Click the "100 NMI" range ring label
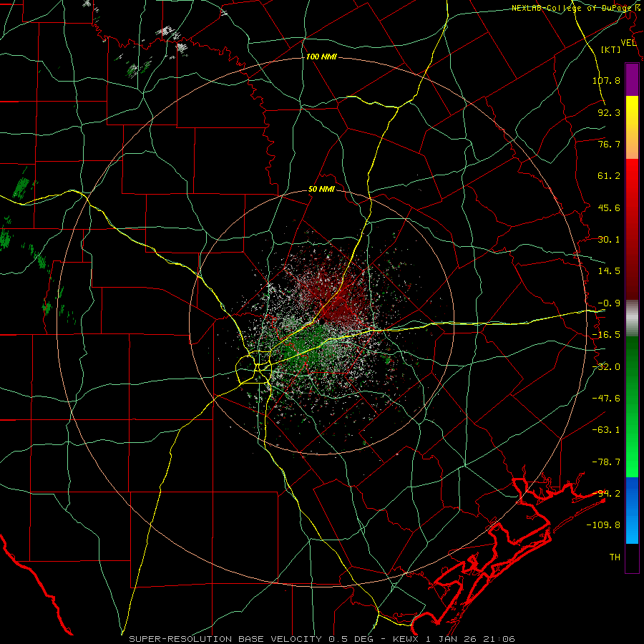This screenshot has height=644, width=644. tap(321, 57)
